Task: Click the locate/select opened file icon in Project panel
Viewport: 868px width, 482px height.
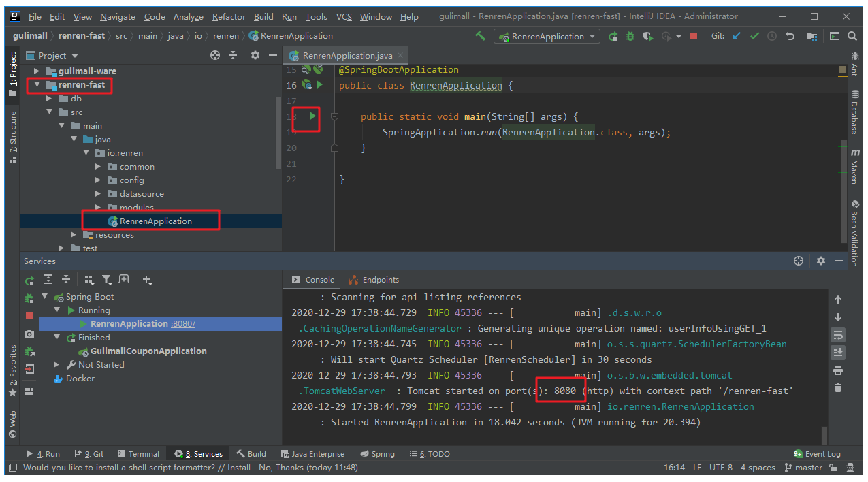Action: click(215, 55)
